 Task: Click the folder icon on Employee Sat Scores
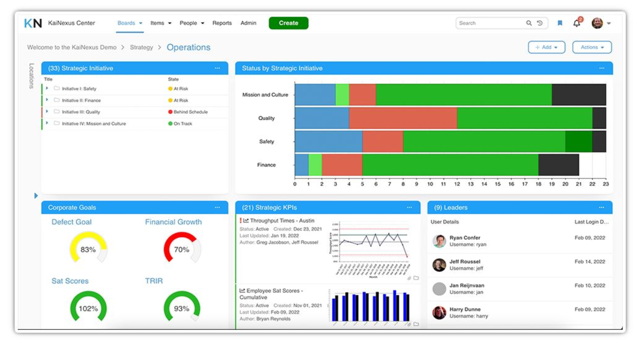[x=416, y=324]
